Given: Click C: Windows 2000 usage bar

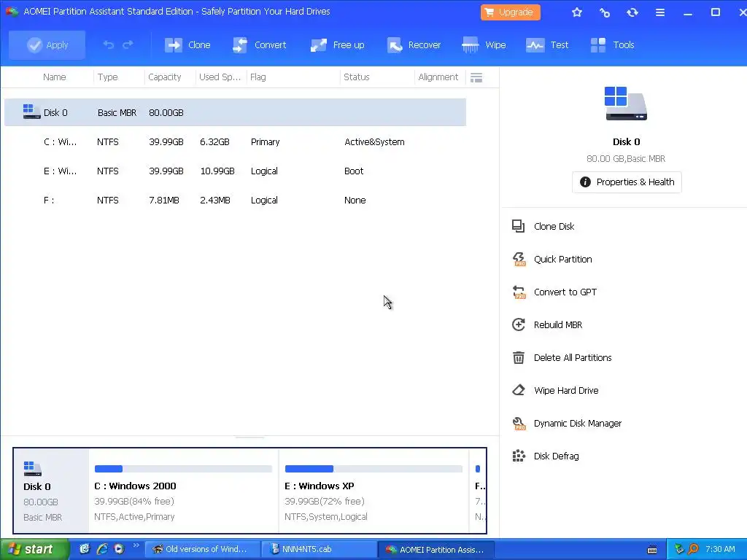Looking at the screenshot, I should pyautogui.click(x=183, y=469).
